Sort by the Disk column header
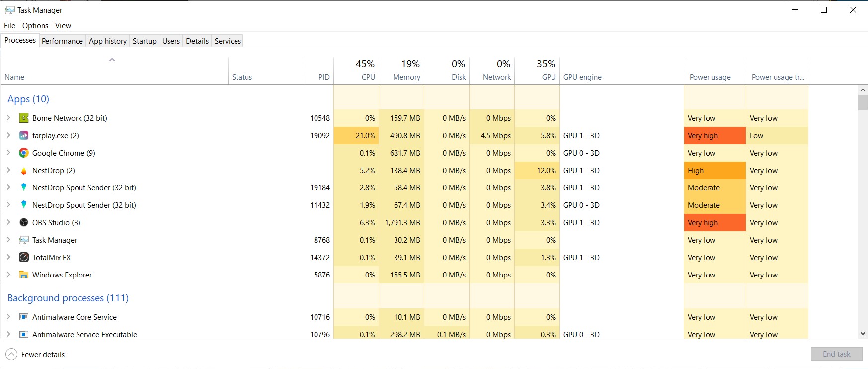This screenshot has height=369, width=868. 447,71
